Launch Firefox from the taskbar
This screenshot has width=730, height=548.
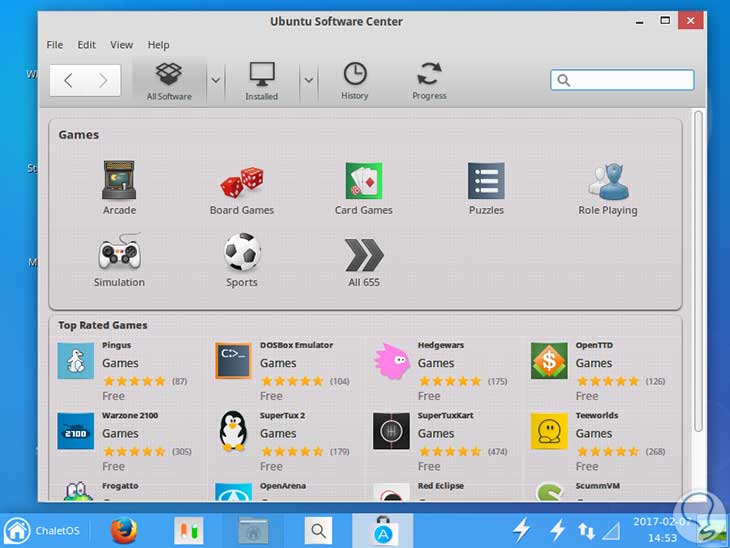[124, 530]
